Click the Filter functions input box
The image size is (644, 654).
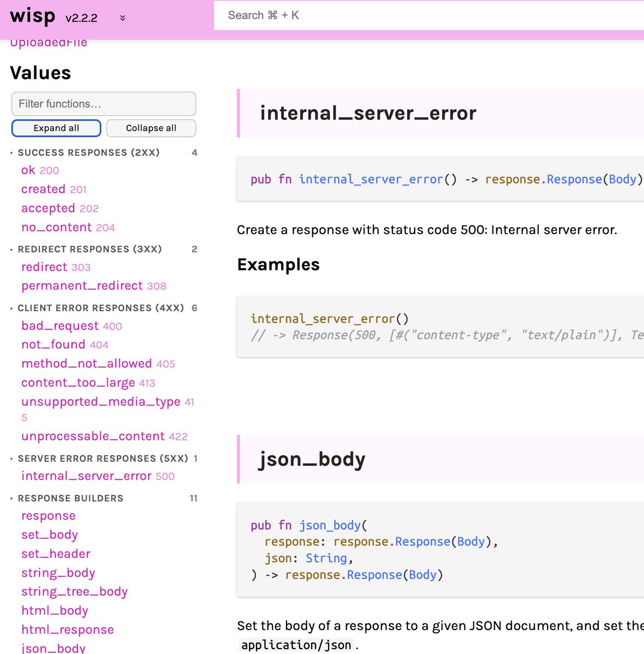(x=104, y=104)
